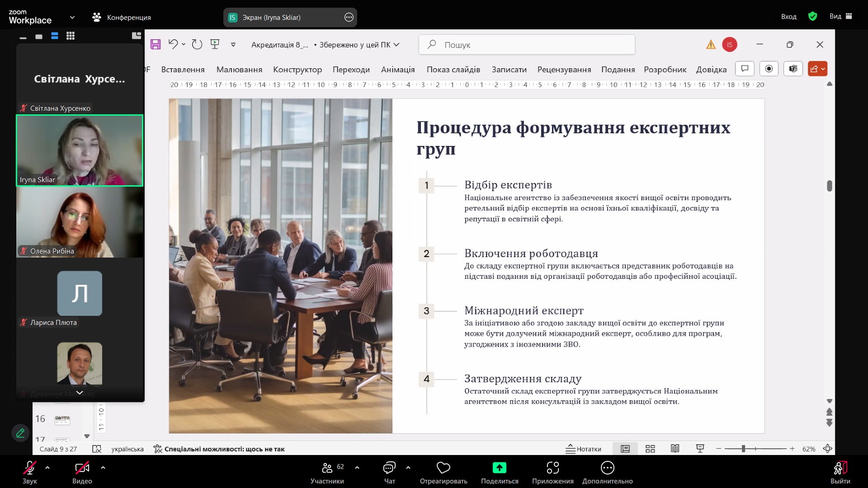
Task: Expand more participants chevron in video panel
Action: pyautogui.click(x=80, y=393)
